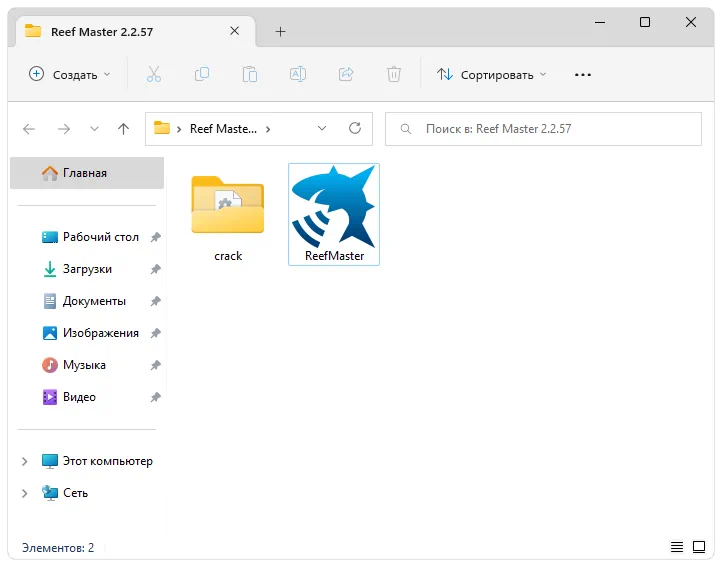Switch to large icons view
723x569 pixels.
(x=699, y=547)
